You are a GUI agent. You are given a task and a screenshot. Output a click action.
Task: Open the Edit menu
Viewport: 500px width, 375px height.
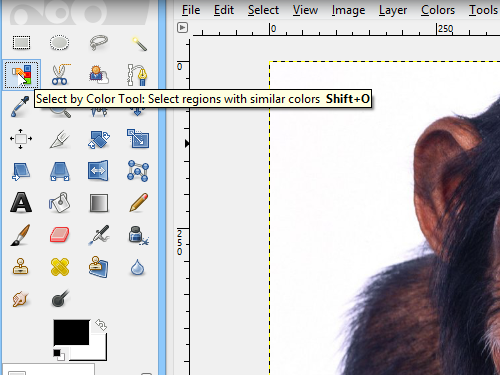[x=224, y=10]
